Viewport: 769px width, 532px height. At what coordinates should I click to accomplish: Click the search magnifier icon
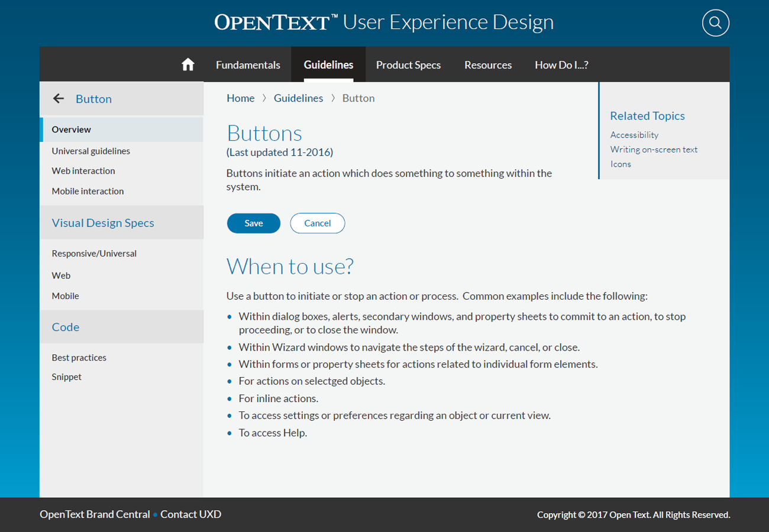point(715,23)
